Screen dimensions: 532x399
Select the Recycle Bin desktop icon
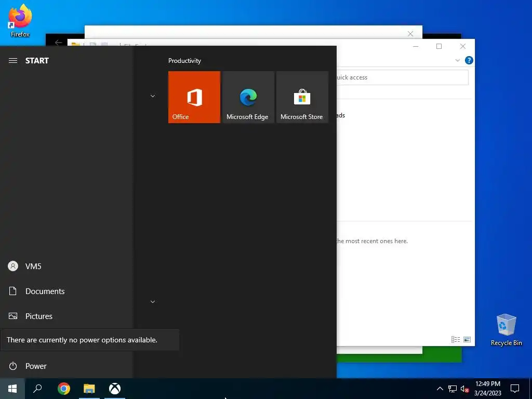click(506, 330)
